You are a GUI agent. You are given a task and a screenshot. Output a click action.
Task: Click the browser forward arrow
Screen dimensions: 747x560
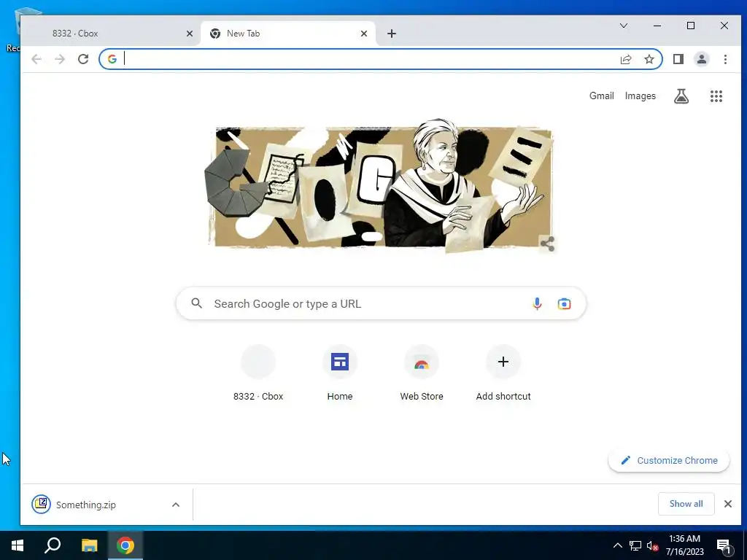tap(60, 59)
